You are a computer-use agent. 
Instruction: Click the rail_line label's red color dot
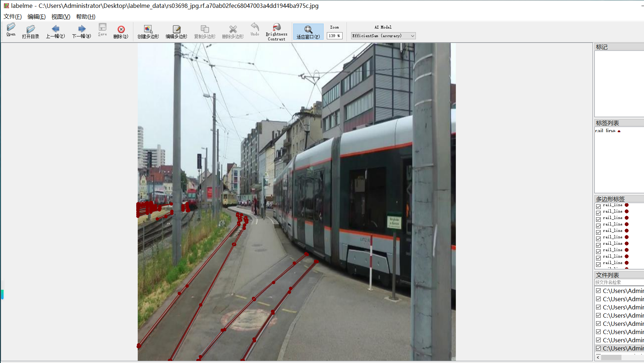[x=619, y=131]
